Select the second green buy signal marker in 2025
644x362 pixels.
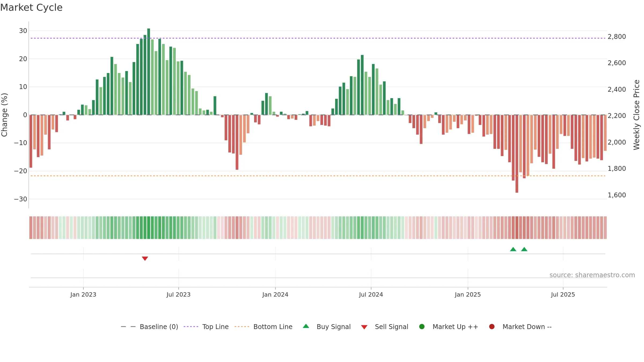coord(524,249)
